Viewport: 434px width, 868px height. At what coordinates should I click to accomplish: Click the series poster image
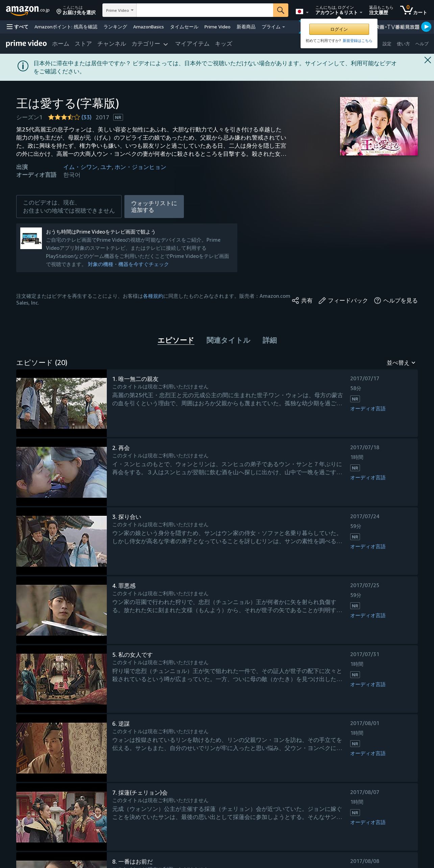(x=379, y=126)
